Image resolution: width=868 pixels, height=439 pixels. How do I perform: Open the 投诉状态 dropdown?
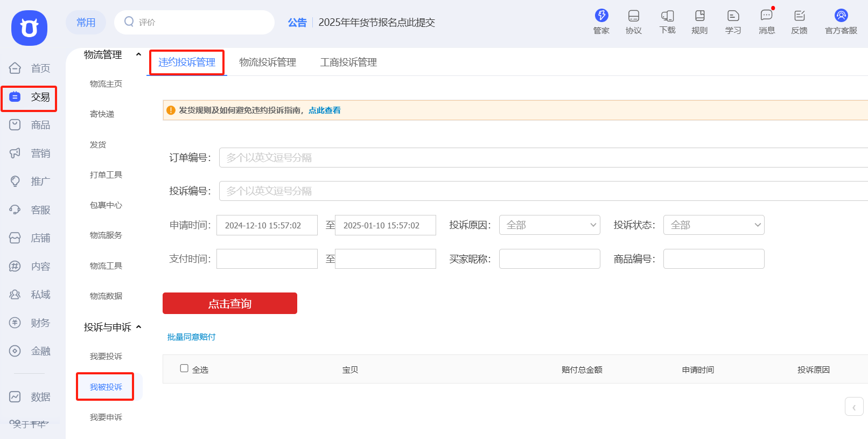(x=713, y=225)
